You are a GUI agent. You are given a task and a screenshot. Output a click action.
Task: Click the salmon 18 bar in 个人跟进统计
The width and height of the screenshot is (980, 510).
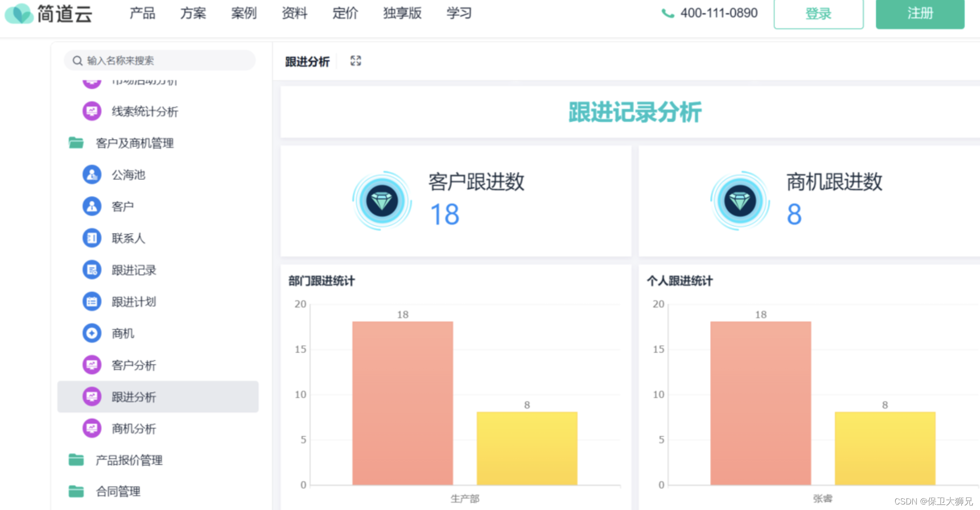click(x=761, y=403)
